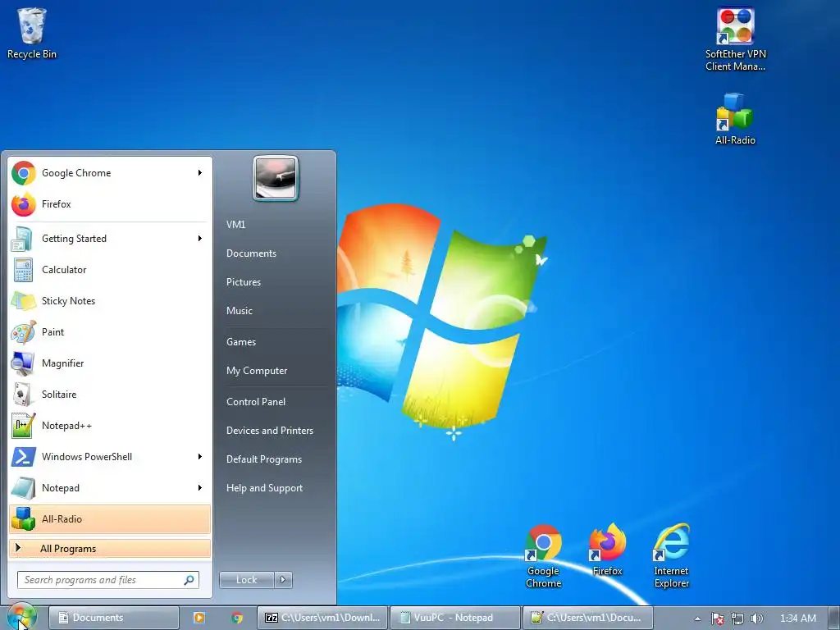Switch to Notepad++ Docu... taskbar window
The height and width of the screenshot is (630, 840).
point(587,618)
